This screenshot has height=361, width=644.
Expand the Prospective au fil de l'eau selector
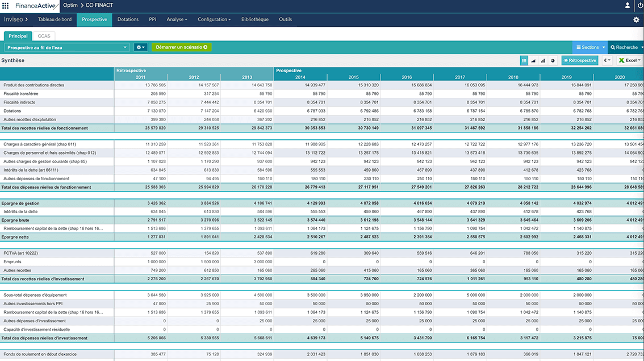(67, 47)
